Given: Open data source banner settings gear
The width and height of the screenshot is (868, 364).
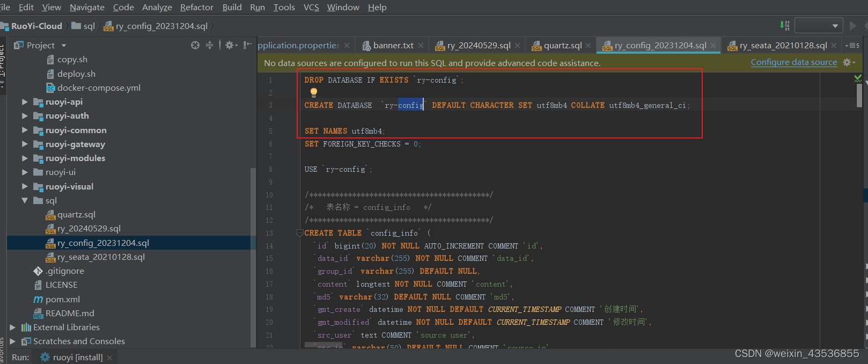Looking at the screenshot, I should (849, 62).
